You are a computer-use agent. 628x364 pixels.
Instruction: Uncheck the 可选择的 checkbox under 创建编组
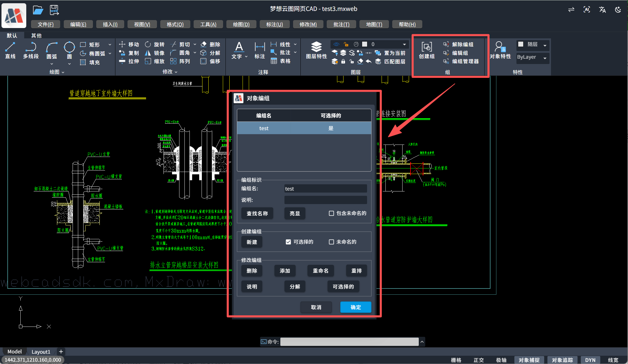coord(288,242)
